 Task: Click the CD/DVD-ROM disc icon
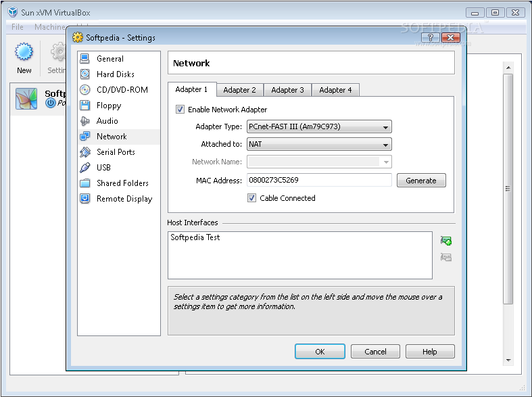point(84,89)
